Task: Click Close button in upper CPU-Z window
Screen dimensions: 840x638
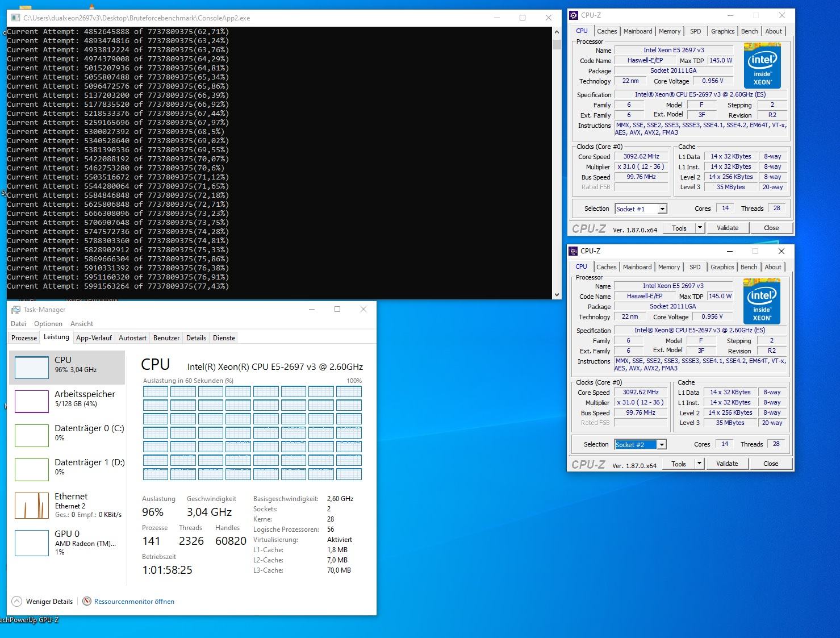Action: [x=771, y=228]
